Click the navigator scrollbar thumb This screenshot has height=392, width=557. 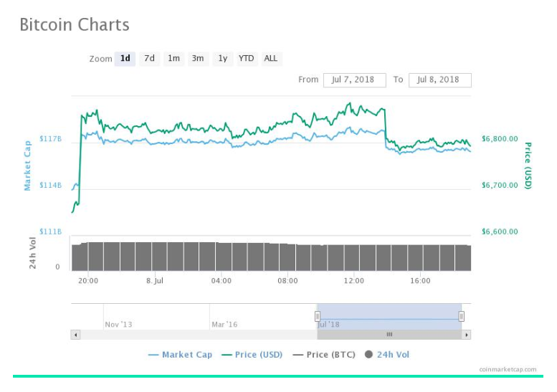[389, 335]
